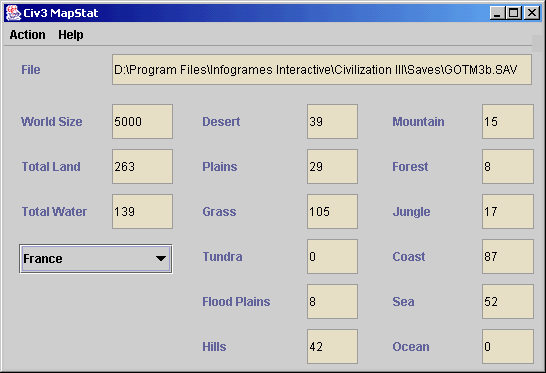Click the Desert count field

[x=332, y=122]
